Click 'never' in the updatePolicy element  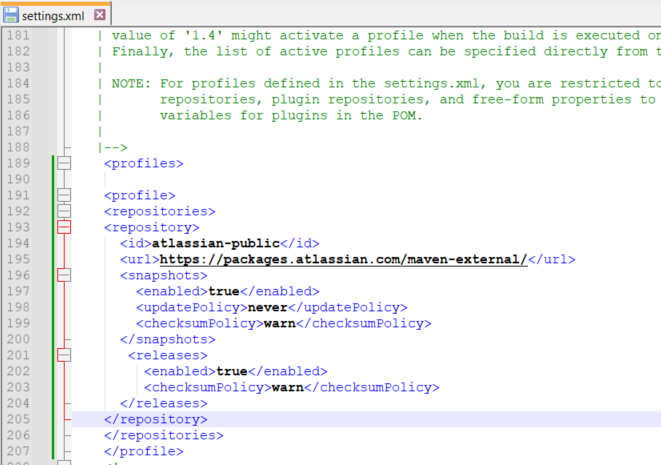click(x=267, y=307)
